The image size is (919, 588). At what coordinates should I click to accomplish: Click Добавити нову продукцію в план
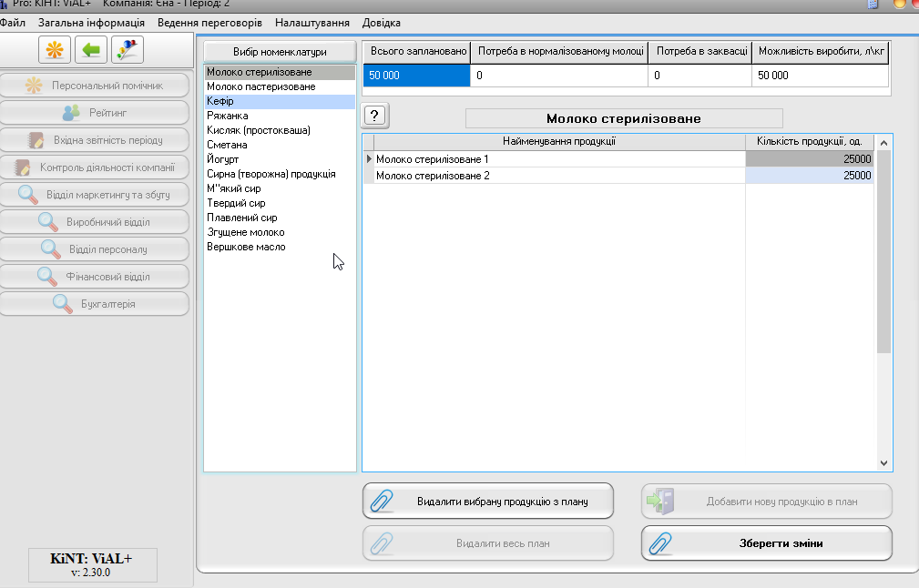point(767,502)
